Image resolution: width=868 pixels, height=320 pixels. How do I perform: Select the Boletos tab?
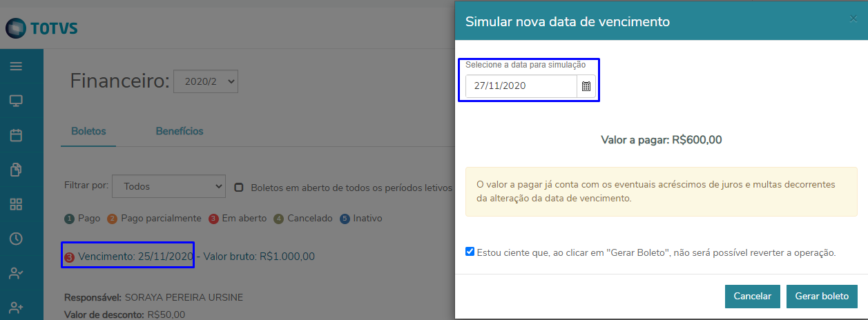(88, 131)
